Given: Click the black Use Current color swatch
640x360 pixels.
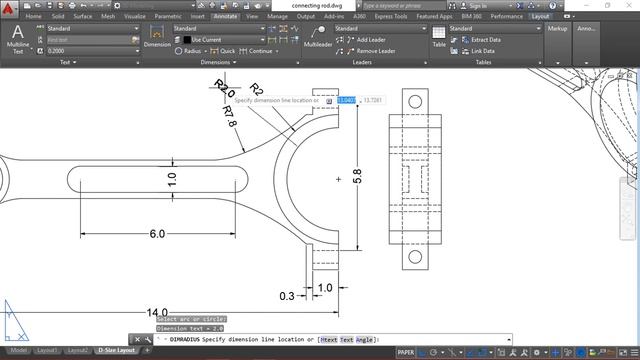Looking at the screenshot, I should 187,40.
